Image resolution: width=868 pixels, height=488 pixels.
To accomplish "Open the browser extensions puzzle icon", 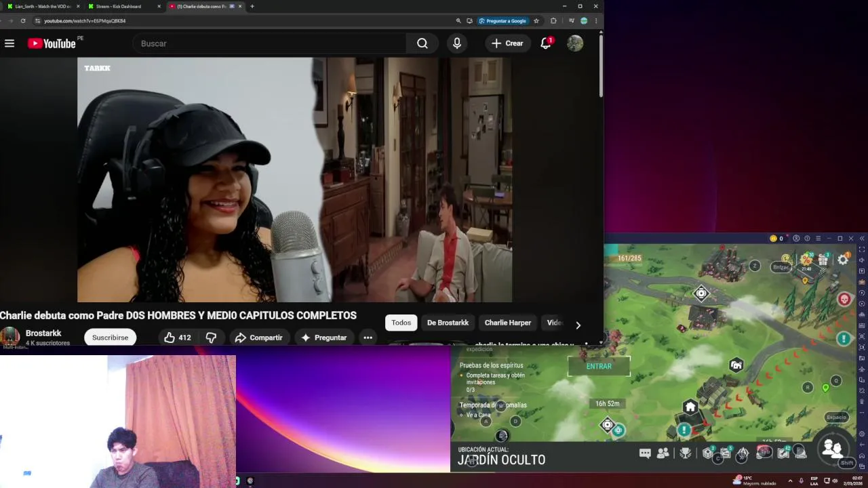I will (x=553, y=21).
